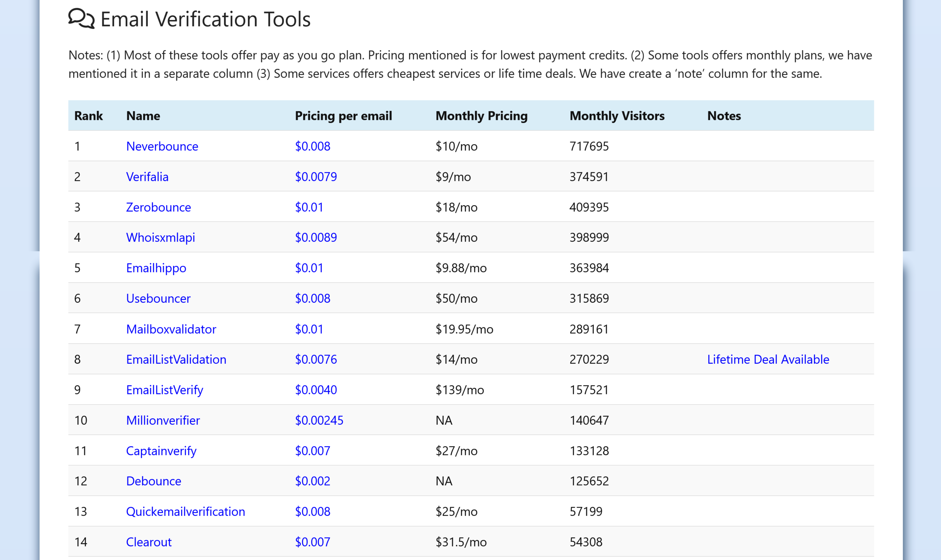Click the Notes column header
Image resolution: width=941 pixels, height=560 pixels.
[724, 116]
